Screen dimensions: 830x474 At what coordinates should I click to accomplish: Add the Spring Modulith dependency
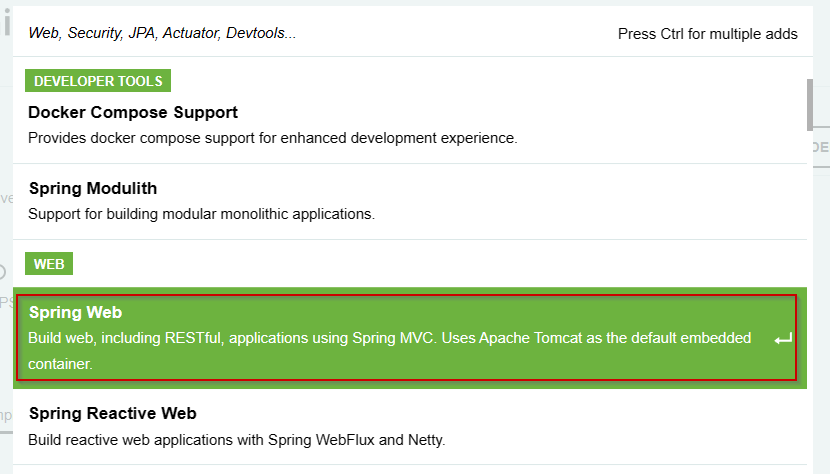click(x=410, y=202)
